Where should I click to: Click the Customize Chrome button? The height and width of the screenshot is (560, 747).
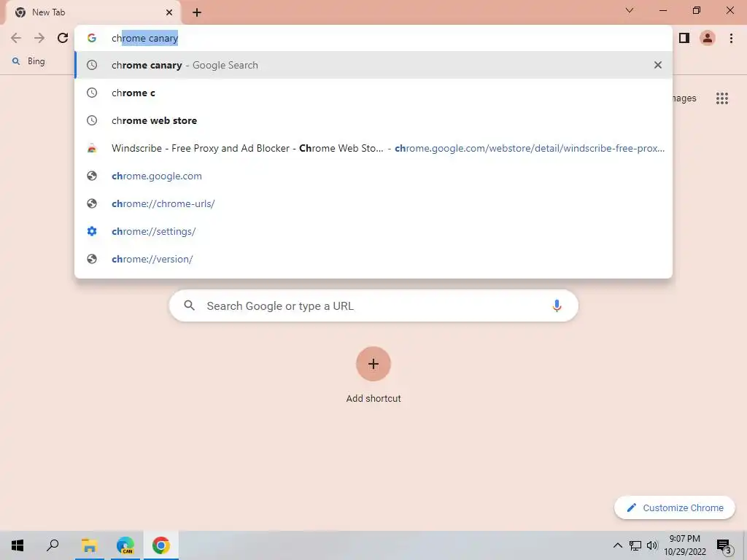click(x=675, y=507)
